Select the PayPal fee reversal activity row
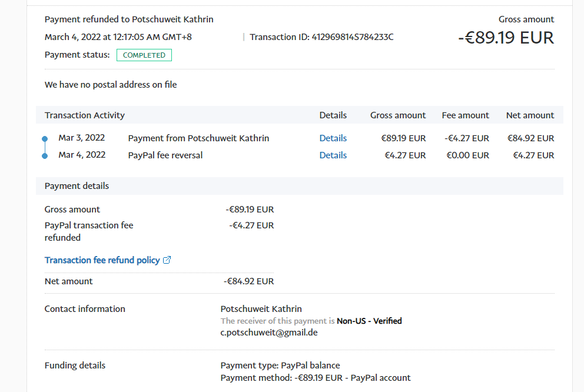Image resolution: width=584 pixels, height=392 pixels. [x=165, y=155]
